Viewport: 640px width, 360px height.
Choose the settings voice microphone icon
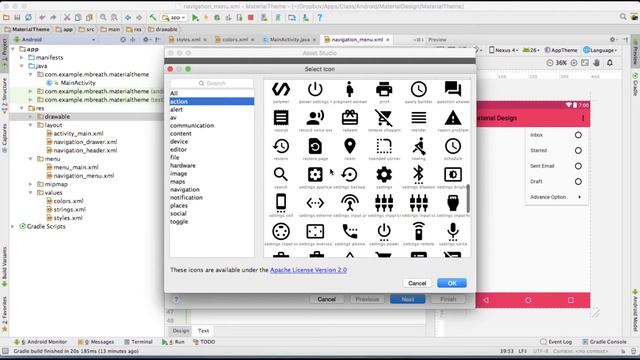(453, 231)
